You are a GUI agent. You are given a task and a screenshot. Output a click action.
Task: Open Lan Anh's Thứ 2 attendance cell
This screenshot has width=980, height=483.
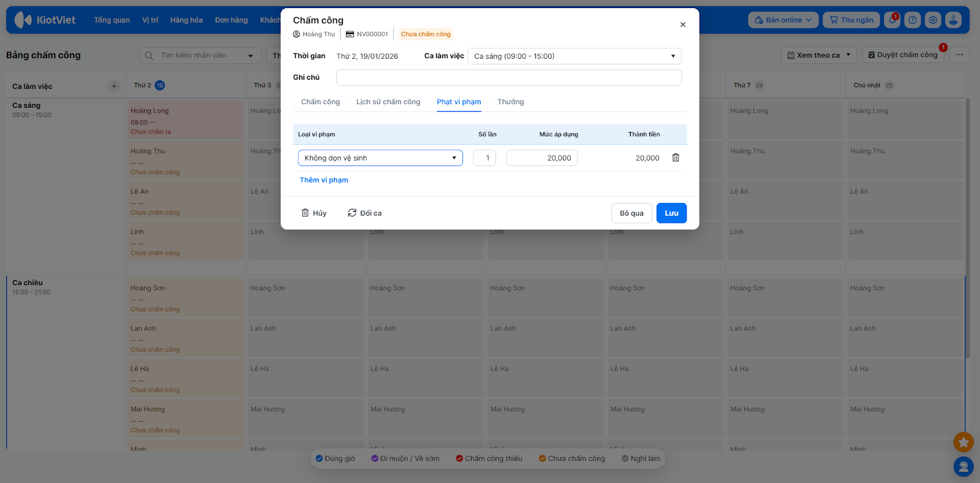pyautogui.click(x=186, y=338)
